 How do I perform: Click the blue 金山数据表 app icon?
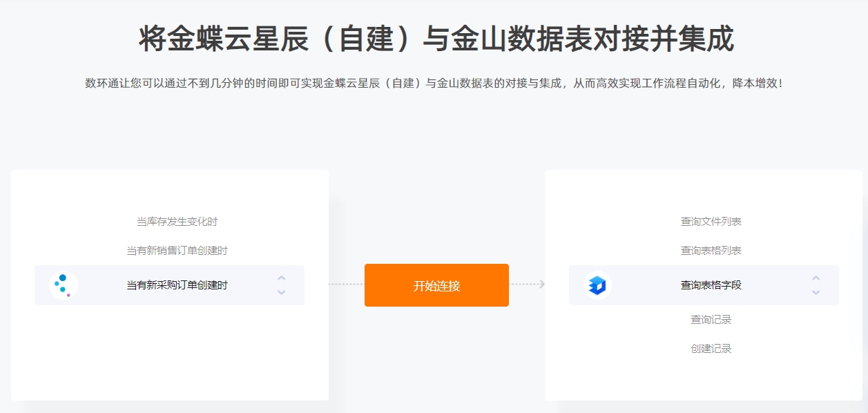tap(597, 285)
